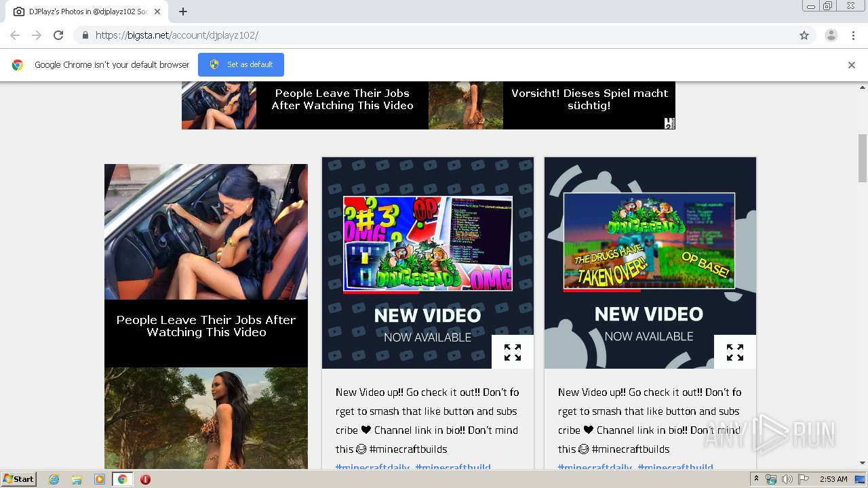868x488 pixels.
Task: Show hidden system tray icons
Action: coord(756,479)
